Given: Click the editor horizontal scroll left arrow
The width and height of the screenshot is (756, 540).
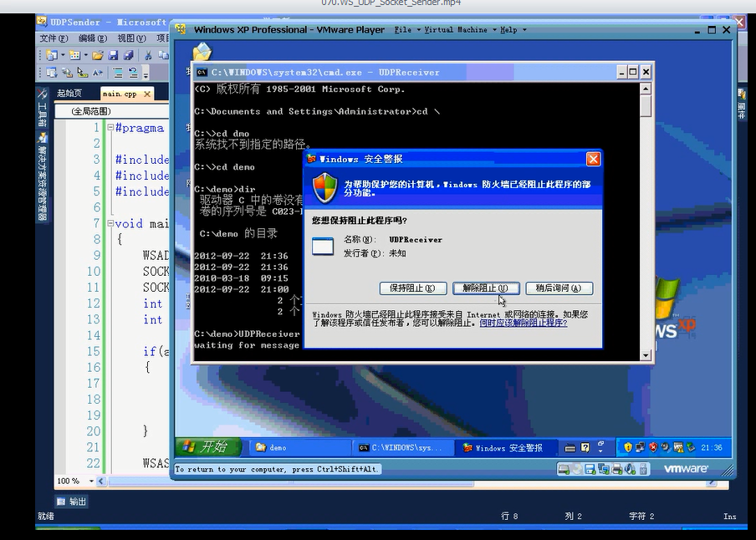Looking at the screenshot, I should click(100, 481).
